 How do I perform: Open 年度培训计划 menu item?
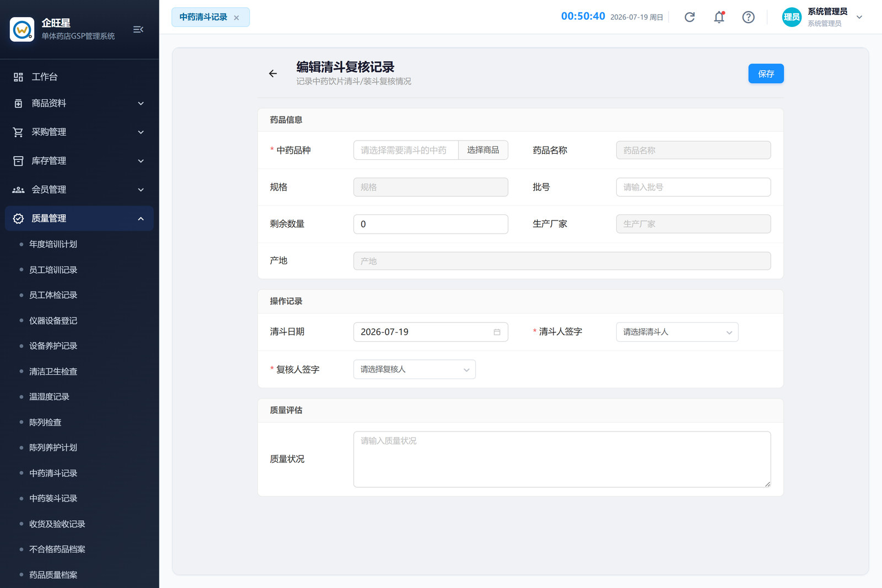pyautogui.click(x=53, y=244)
